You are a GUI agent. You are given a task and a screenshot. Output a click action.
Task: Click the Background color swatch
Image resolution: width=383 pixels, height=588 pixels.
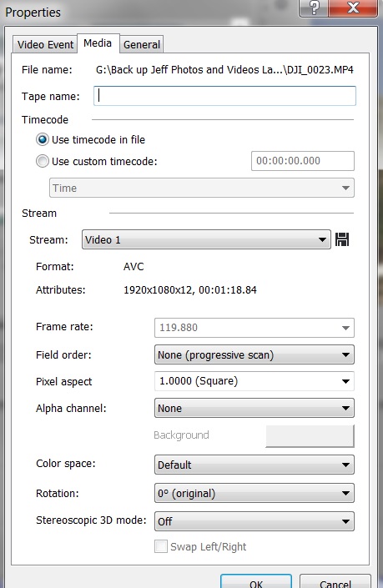click(310, 435)
